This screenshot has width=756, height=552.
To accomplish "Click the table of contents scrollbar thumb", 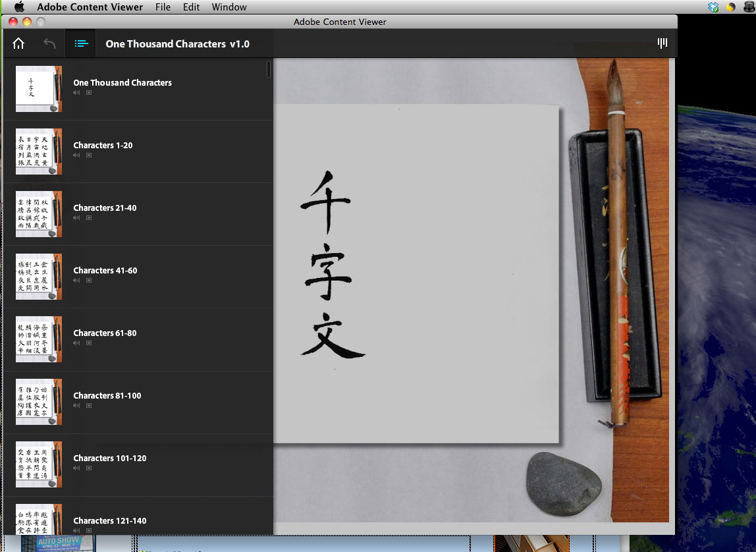I will [x=269, y=69].
